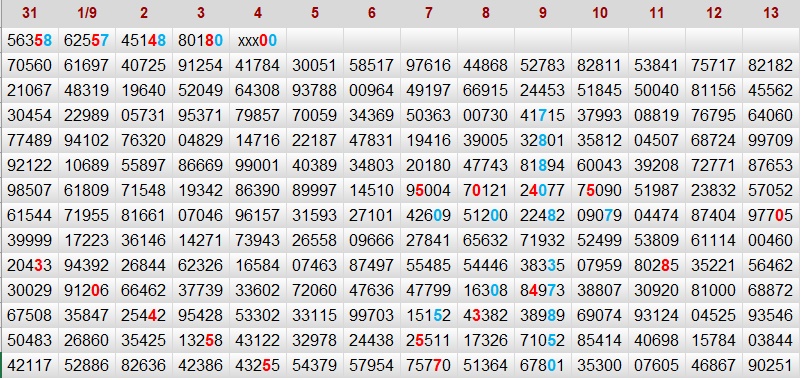801x380 pixels.
Task: Click cell 90251 in bottom right
Action: pyautogui.click(x=771, y=366)
